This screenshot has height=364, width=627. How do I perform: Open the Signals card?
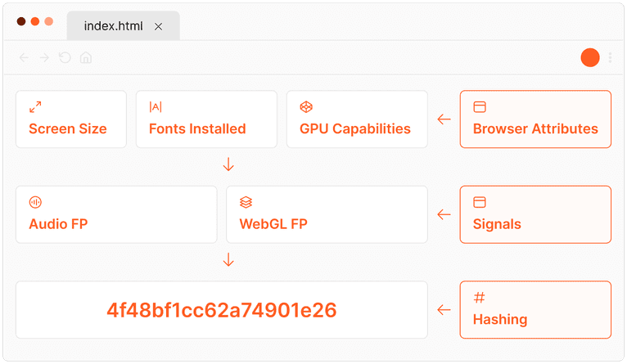pos(535,214)
